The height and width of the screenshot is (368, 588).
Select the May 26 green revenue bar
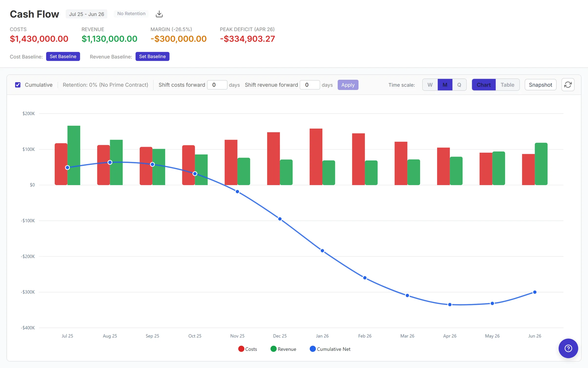499,168
